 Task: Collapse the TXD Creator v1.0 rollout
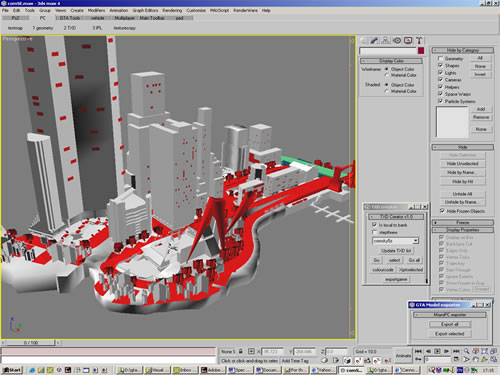396,217
